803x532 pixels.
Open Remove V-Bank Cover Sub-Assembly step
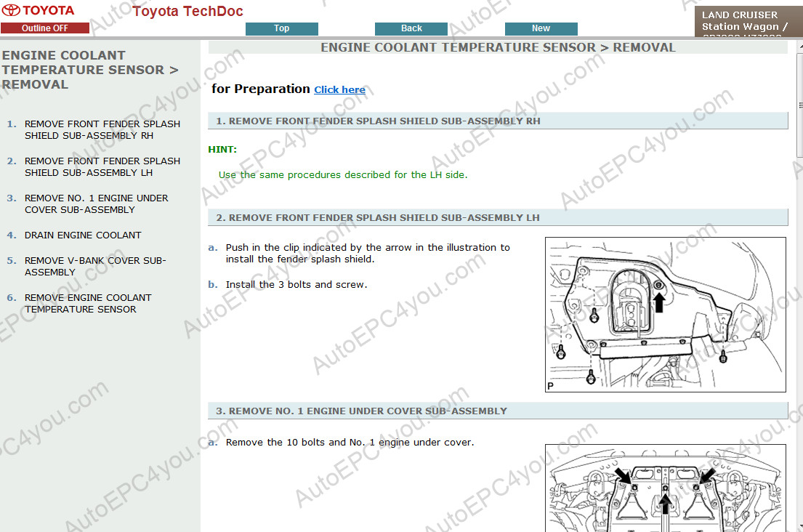coord(94,266)
